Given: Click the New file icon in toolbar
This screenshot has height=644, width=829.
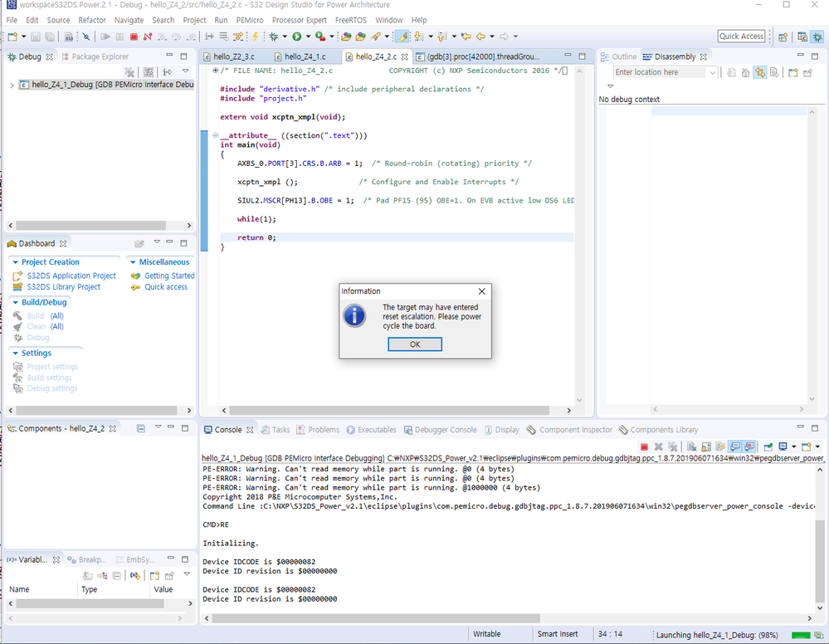Looking at the screenshot, I should point(12,37).
